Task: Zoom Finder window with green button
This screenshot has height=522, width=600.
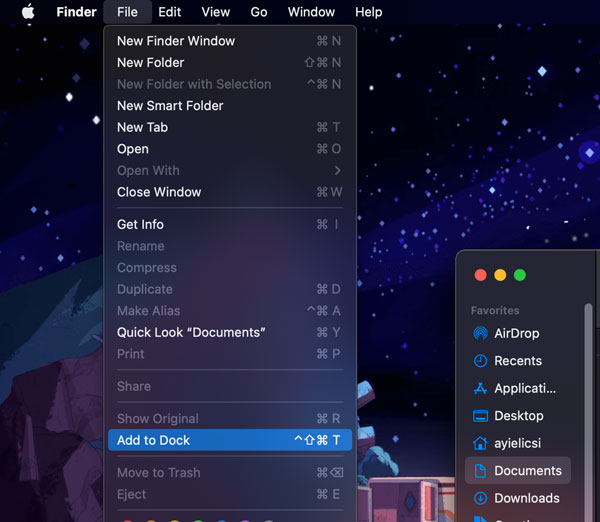Action: 520,275
